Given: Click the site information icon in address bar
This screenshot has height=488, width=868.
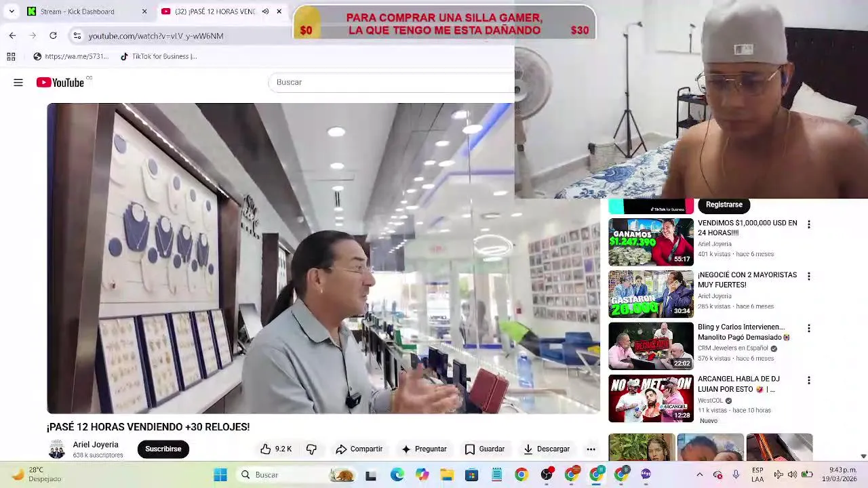Looking at the screenshot, I should pos(77,36).
